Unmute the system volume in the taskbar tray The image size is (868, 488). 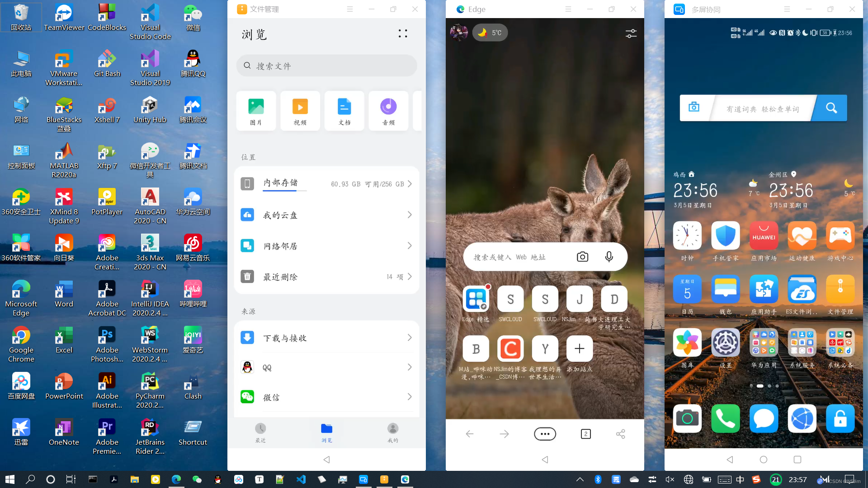[670, 479]
